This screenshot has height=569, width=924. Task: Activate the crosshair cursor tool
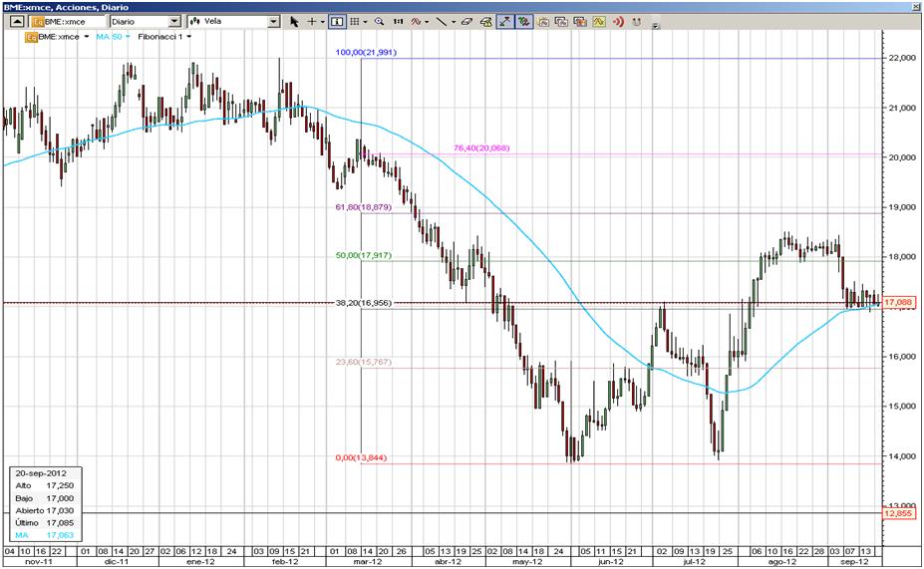(312, 22)
